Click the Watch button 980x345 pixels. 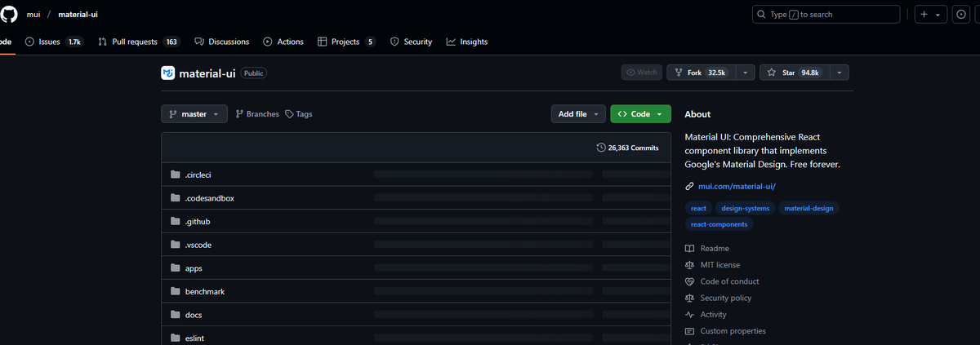(x=641, y=73)
